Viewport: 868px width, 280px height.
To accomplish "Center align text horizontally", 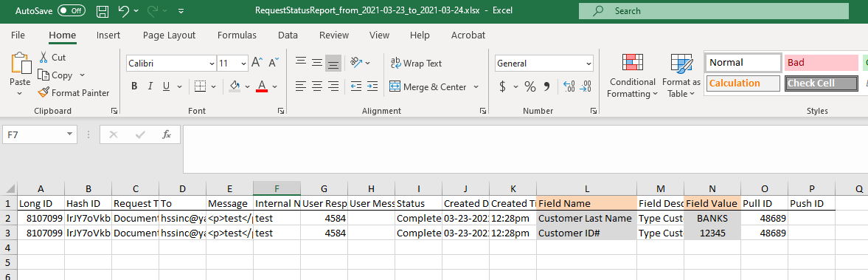I will coord(316,86).
